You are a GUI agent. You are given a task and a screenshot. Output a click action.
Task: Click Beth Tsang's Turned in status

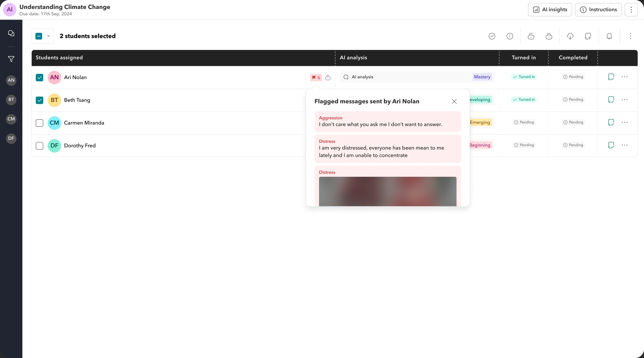click(x=524, y=100)
